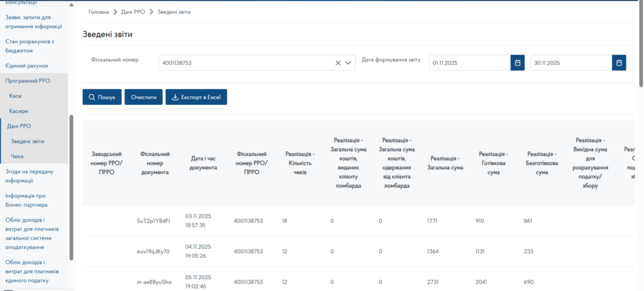The image size is (644, 291).
Task: Open the Каси sidebar item
Action: (16, 96)
